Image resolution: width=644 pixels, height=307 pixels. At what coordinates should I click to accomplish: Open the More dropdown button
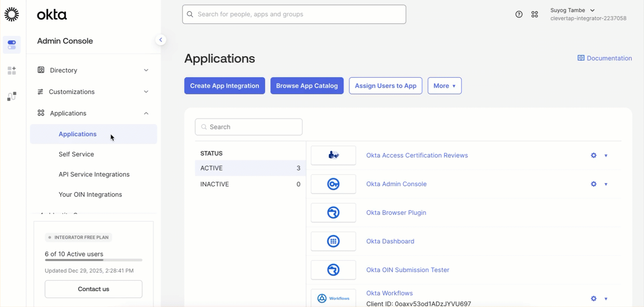pyautogui.click(x=444, y=85)
